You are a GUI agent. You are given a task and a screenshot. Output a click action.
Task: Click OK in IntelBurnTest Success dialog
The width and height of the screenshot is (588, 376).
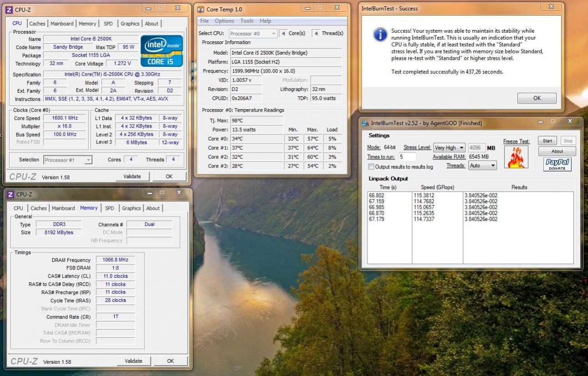pyautogui.click(x=537, y=98)
